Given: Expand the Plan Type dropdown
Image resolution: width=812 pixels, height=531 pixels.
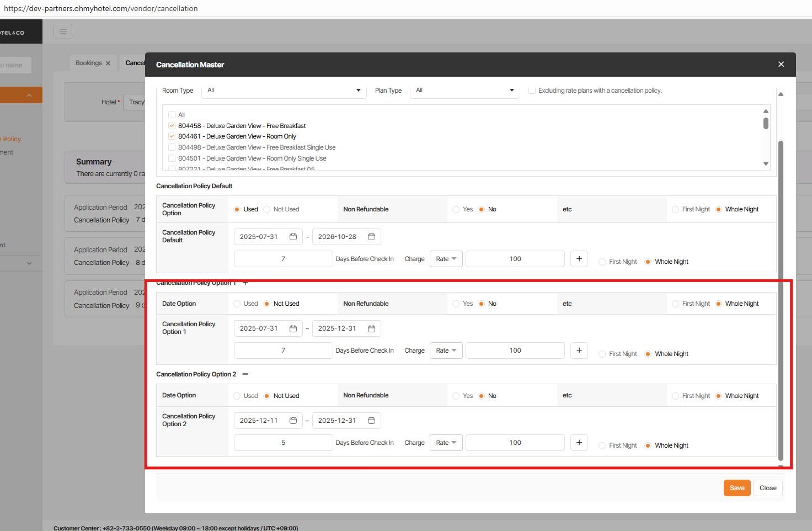Looking at the screenshot, I should 464,91.
